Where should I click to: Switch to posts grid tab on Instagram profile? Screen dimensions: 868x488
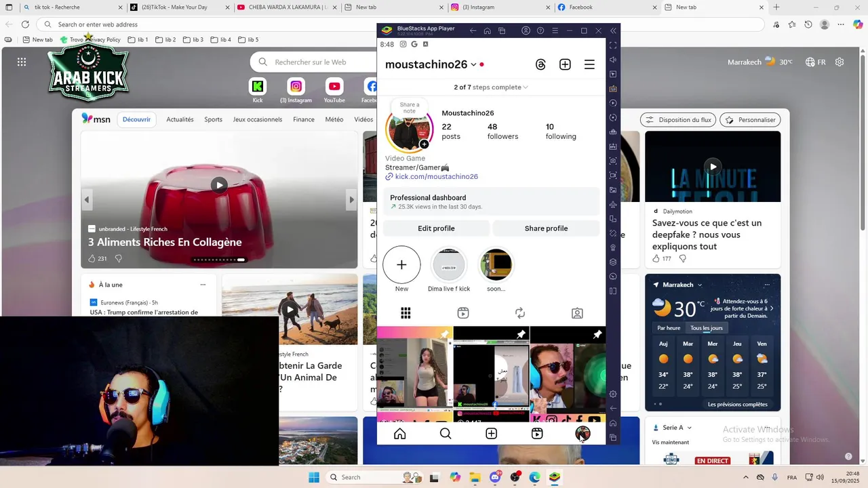(x=406, y=313)
